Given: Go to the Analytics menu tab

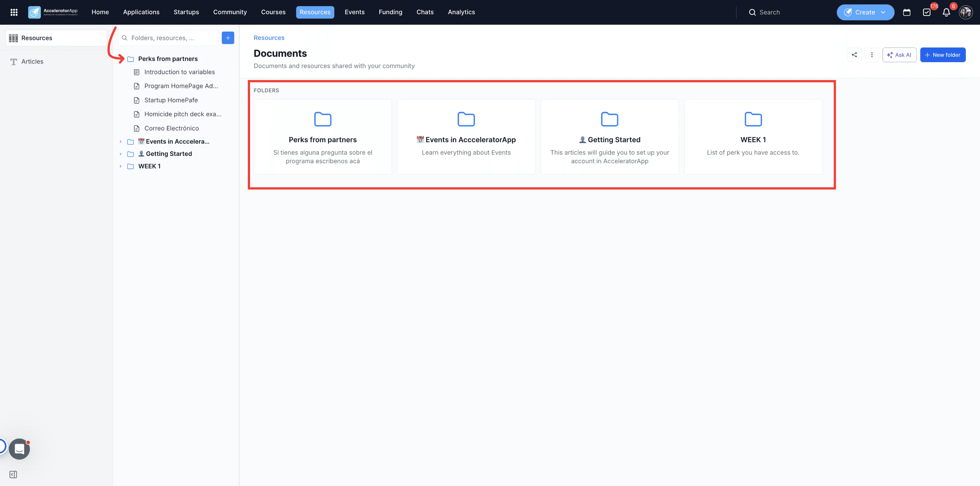Looking at the screenshot, I should click(x=461, y=12).
